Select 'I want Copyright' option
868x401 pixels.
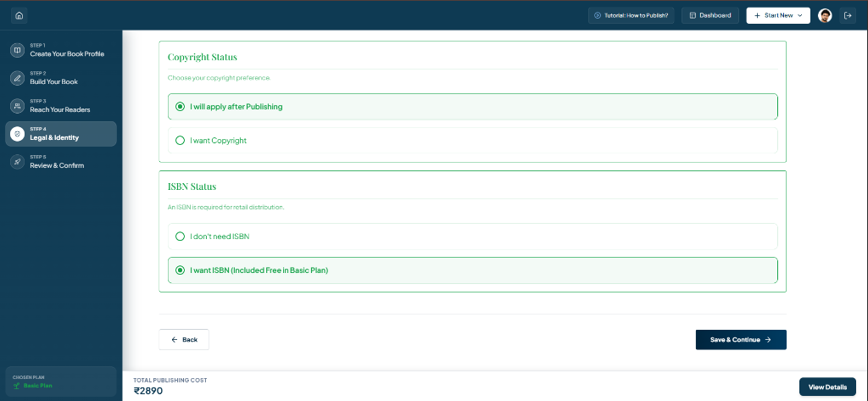coord(473,141)
